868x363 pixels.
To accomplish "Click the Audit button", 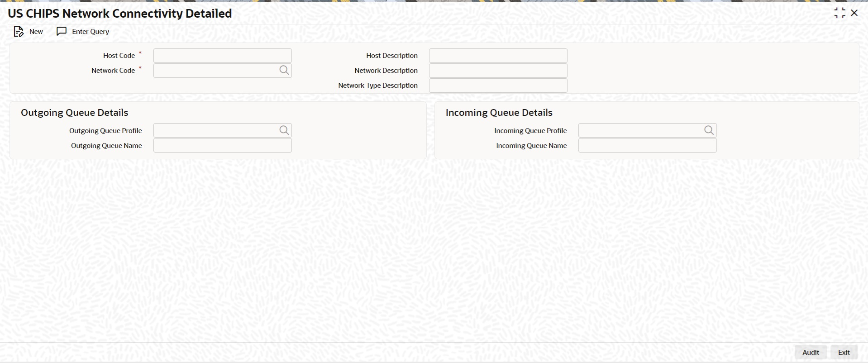I will click(x=811, y=352).
